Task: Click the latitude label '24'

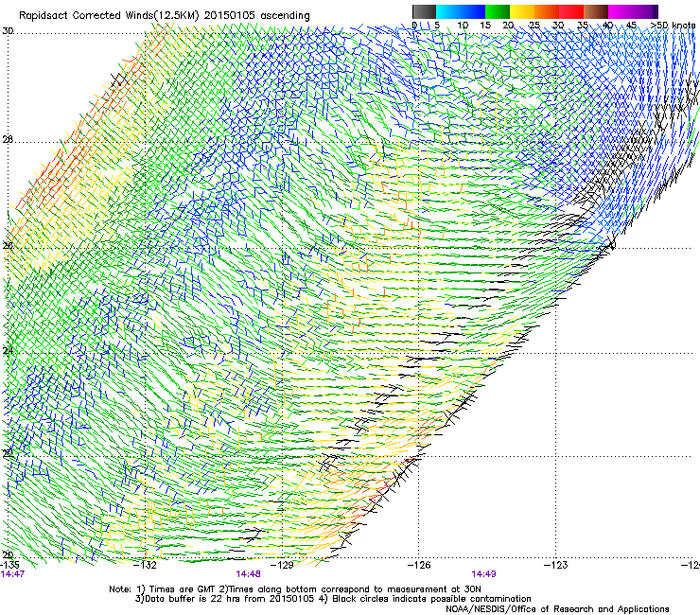Action: pyautogui.click(x=8, y=350)
